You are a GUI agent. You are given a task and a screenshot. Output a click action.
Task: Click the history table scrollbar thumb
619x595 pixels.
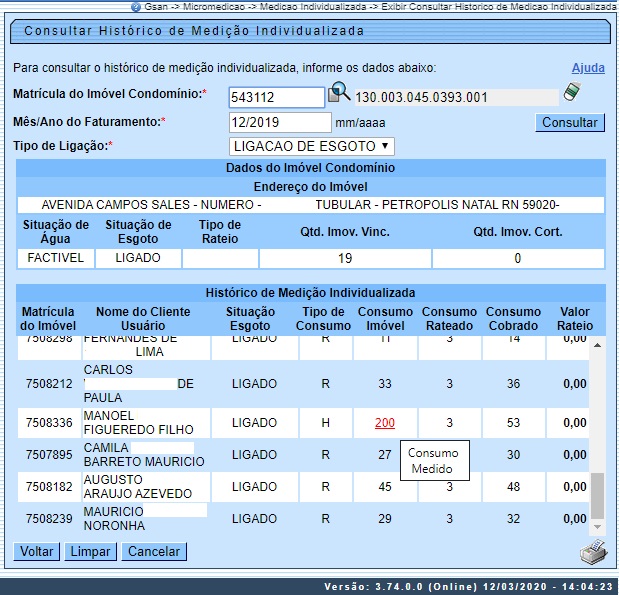tap(598, 495)
